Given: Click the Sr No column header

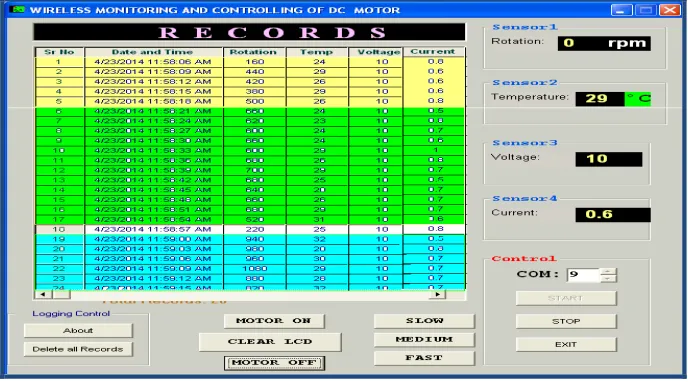Looking at the screenshot, I should click(x=59, y=52).
